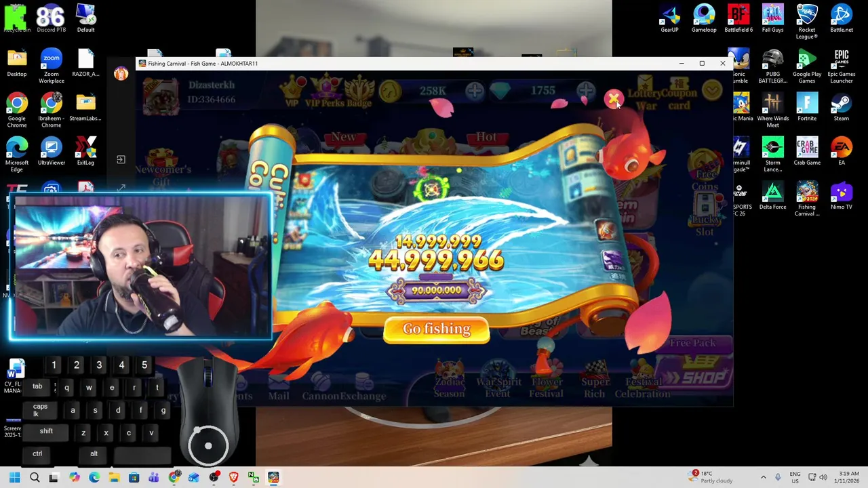This screenshot has width=868, height=488.
Task: Open Epic Games Launcher shortcut
Action: 842,66
